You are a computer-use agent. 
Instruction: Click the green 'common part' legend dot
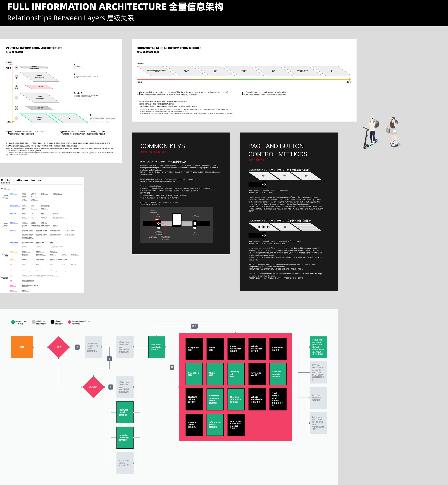pyautogui.click(x=13, y=322)
